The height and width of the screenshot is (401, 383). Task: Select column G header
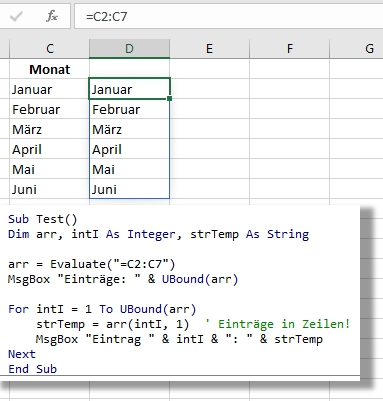click(x=356, y=49)
